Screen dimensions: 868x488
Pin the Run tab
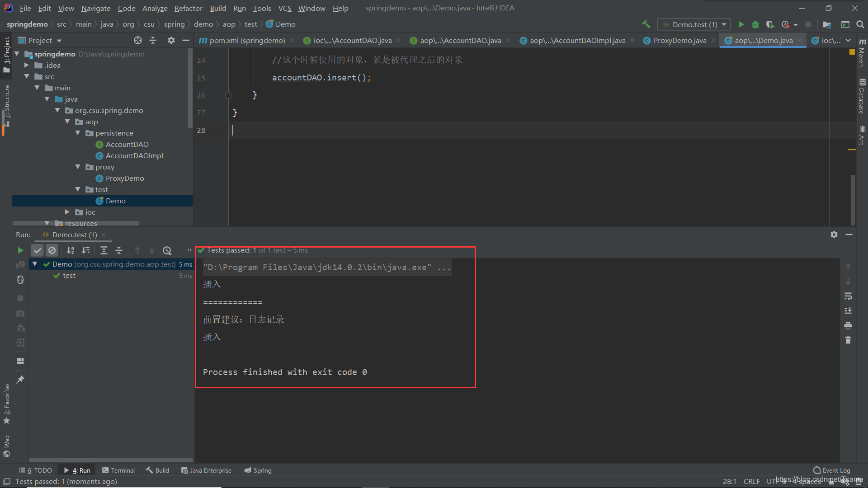pyautogui.click(x=20, y=380)
